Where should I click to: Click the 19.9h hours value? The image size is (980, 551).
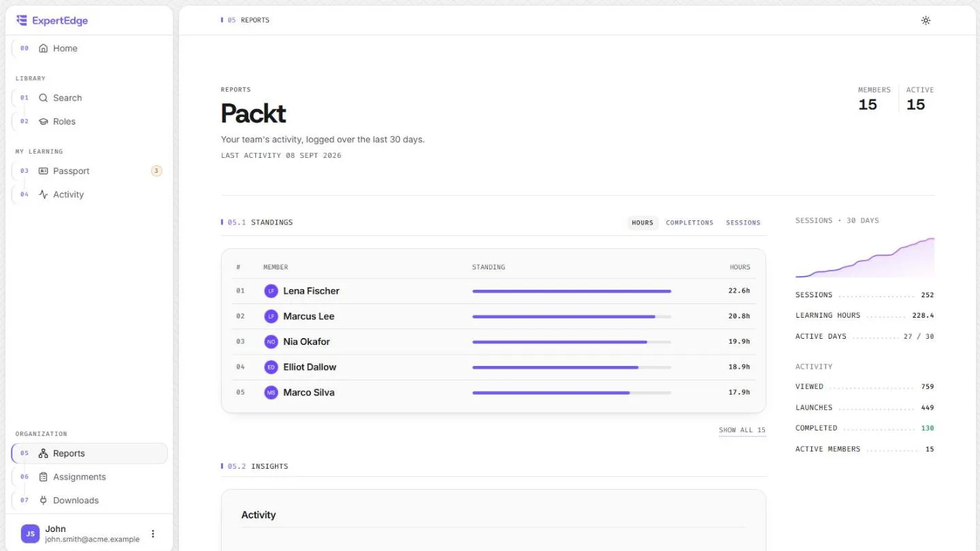click(739, 341)
